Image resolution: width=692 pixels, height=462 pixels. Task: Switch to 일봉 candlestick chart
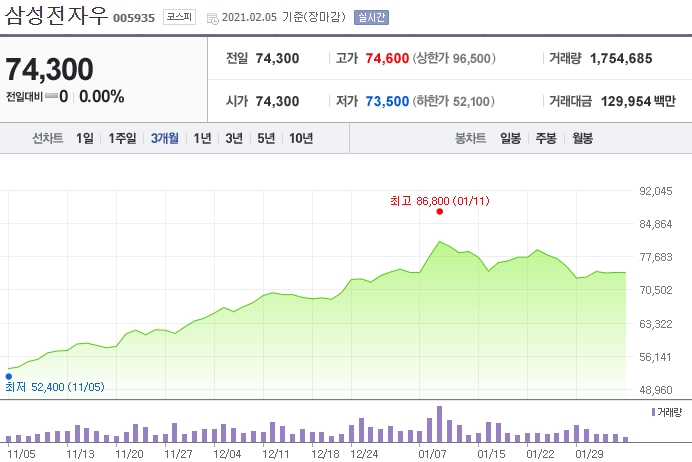click(x=510, y=139)
